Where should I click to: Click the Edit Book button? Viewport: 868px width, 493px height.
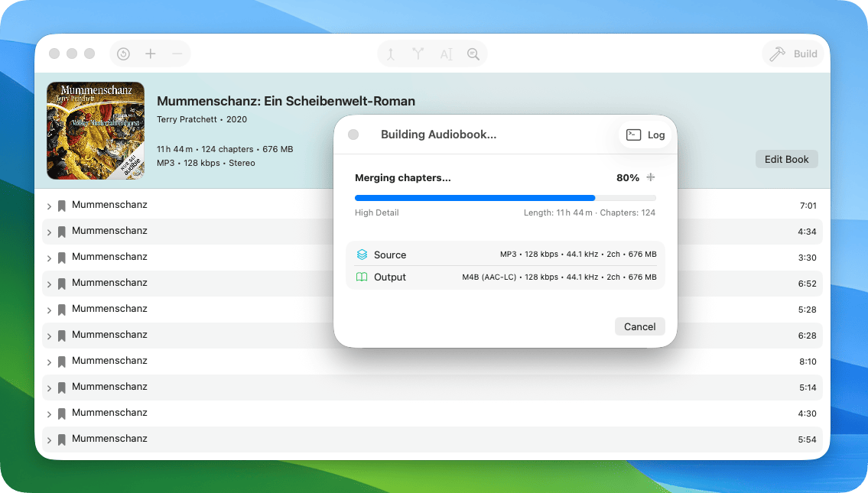(787, 159)
